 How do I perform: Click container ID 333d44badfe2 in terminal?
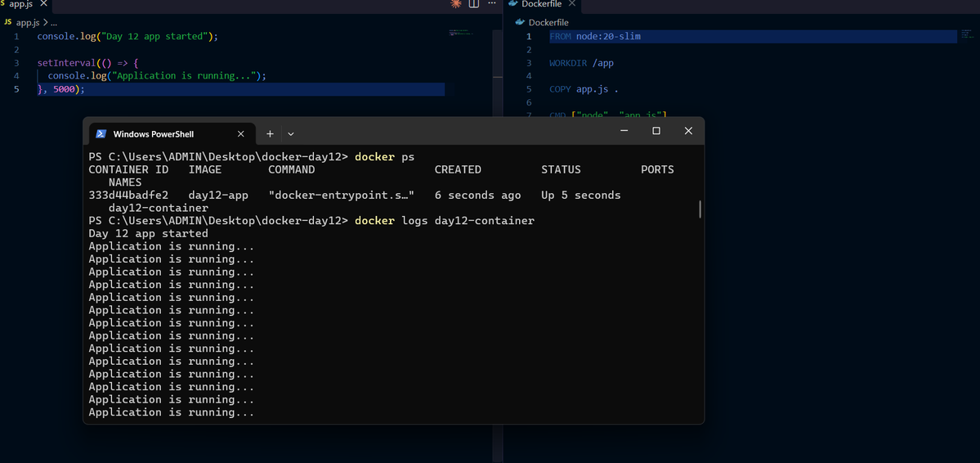click(x=129, y=196)
